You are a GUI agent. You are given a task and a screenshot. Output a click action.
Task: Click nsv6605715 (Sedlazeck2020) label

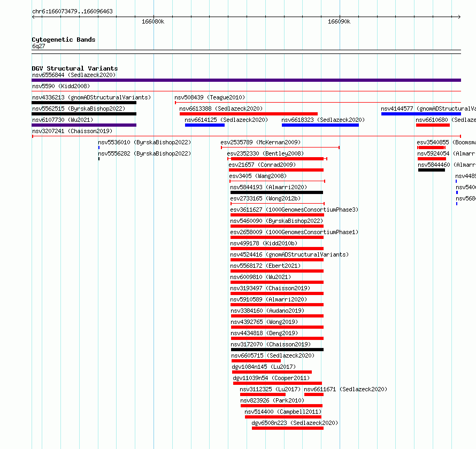click(x=273, y=355)
